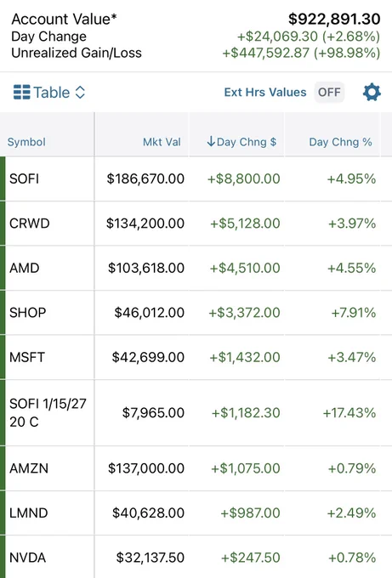Open the MSFT position details

196,357
